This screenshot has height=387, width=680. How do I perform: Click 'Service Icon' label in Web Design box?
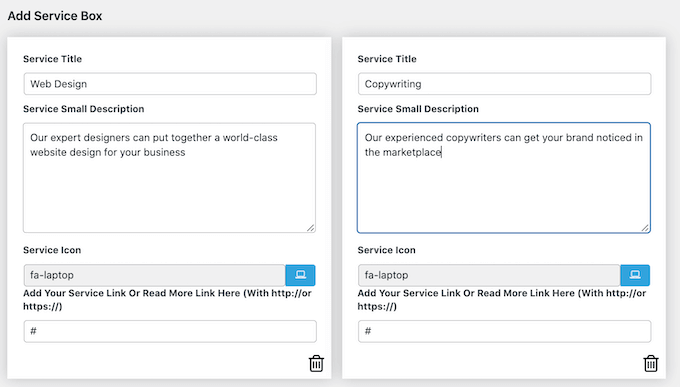click(52, 250)
